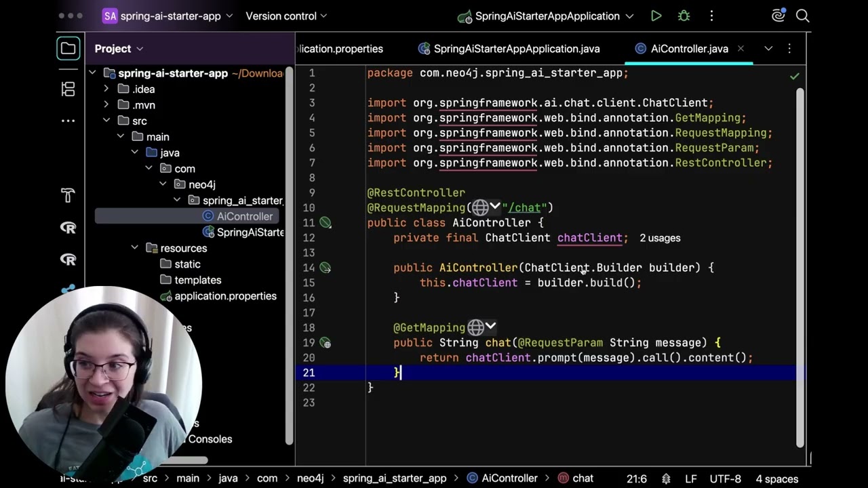Viewport: 868px width, 488px height.
Task: Open the toolbar more actions menu
Action: pyautogui.click(x=711, y=16)
